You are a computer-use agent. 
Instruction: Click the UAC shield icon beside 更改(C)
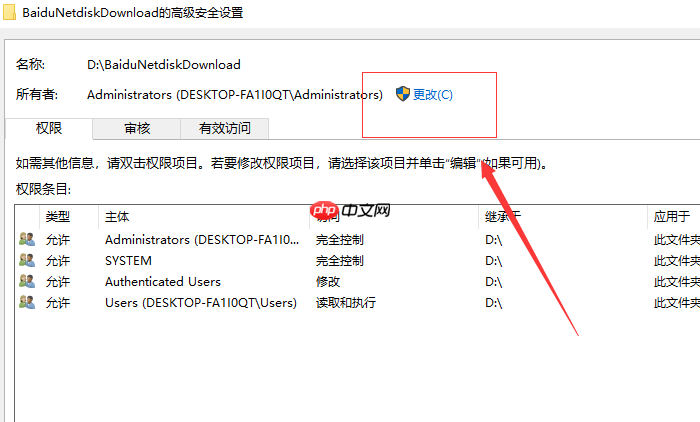click(403, 94)
